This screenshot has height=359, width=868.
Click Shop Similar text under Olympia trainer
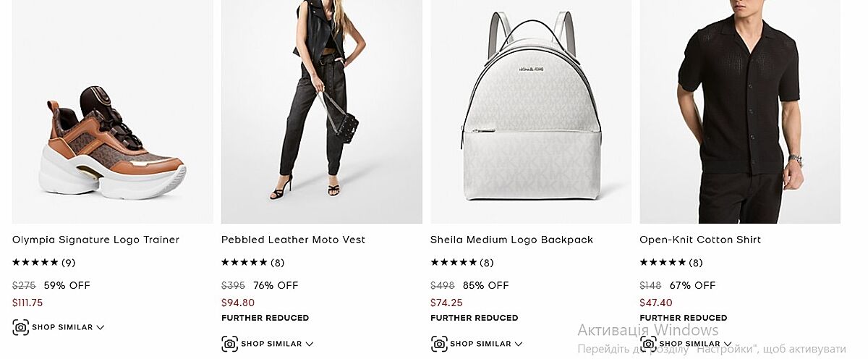click(62, 327)
